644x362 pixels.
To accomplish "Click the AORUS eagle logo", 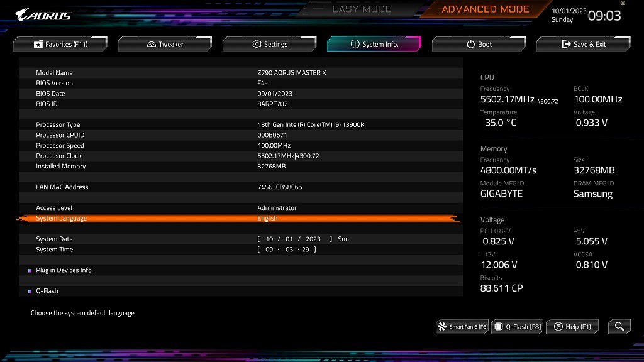I will pos(43,15).
